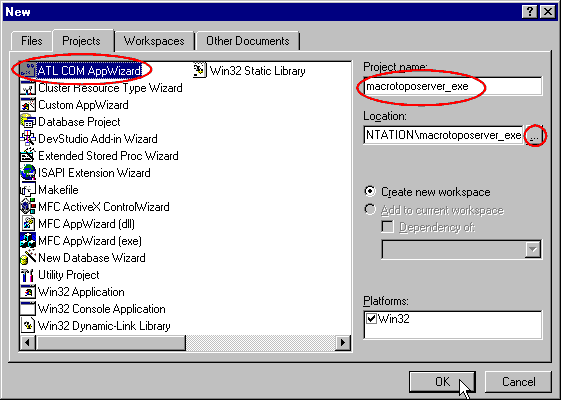Confirm the dialog with OK
This screenshot has height=400, width=561.
(443, 382)
